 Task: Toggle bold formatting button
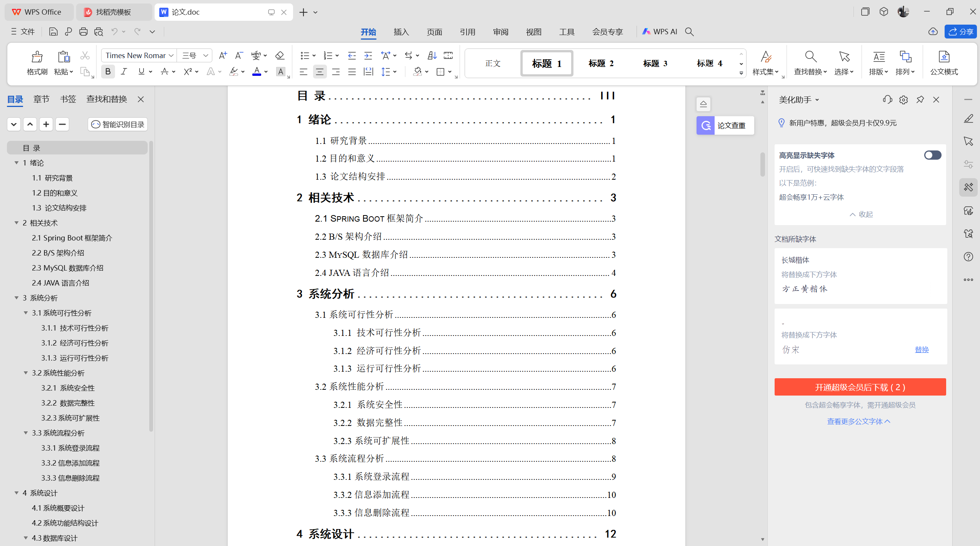coord(108,72)
